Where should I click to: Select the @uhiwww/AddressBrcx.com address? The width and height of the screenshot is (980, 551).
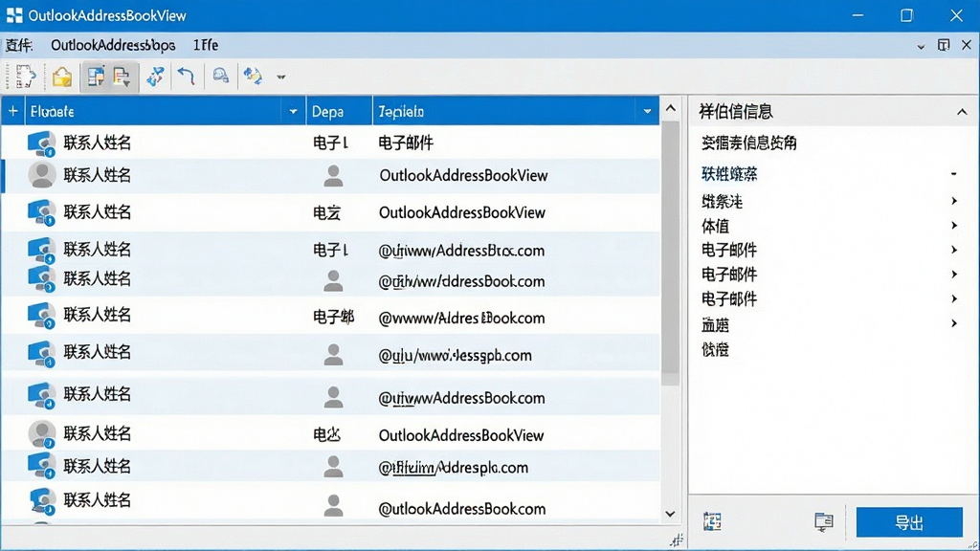(x=461, y=251)
